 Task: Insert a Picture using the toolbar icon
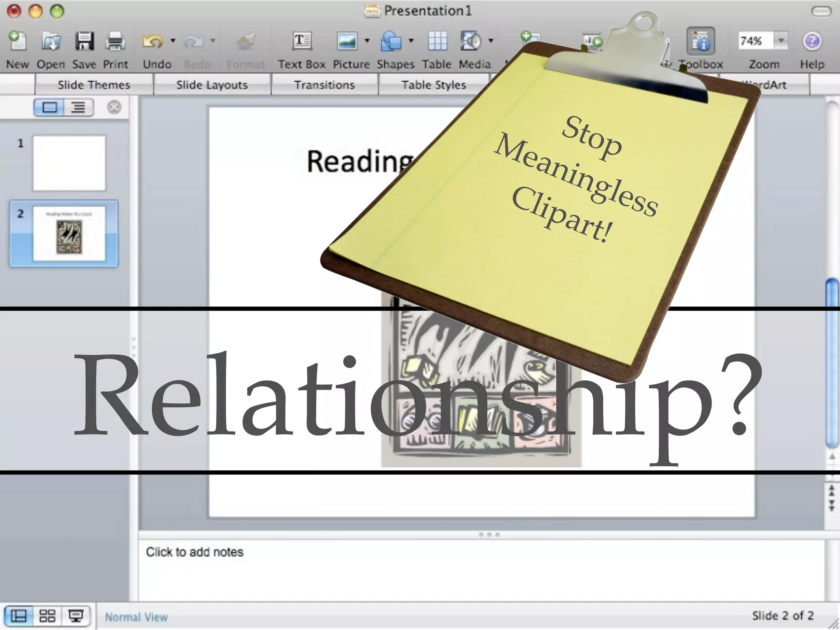(x=347, y=41)
